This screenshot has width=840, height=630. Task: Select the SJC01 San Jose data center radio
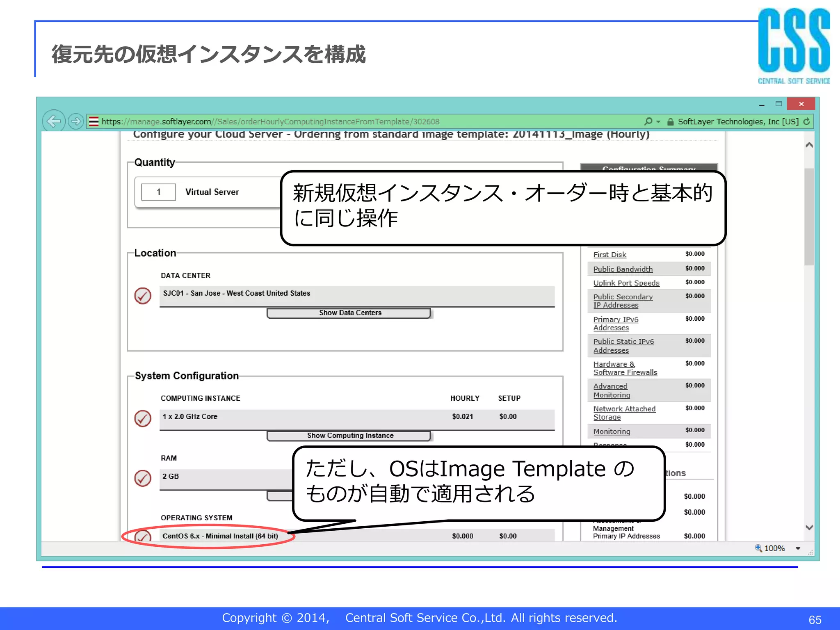click(x=143, y=296)
